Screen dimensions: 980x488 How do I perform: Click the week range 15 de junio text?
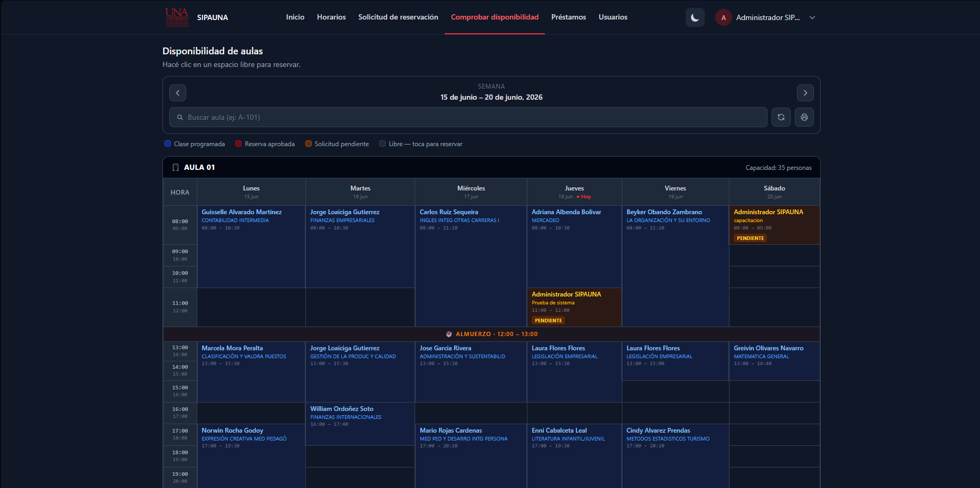pyautogui.click(x=492, y=97)
